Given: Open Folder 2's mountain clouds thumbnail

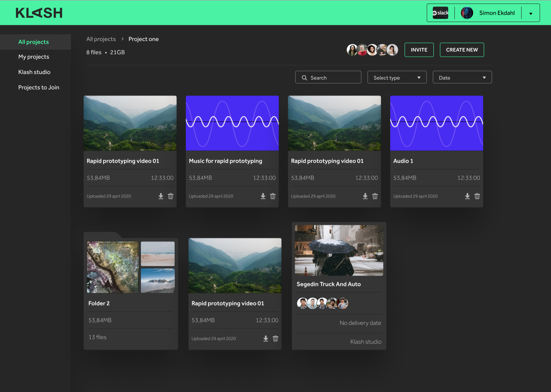Looking at the screenshot, I should point(158,281).
